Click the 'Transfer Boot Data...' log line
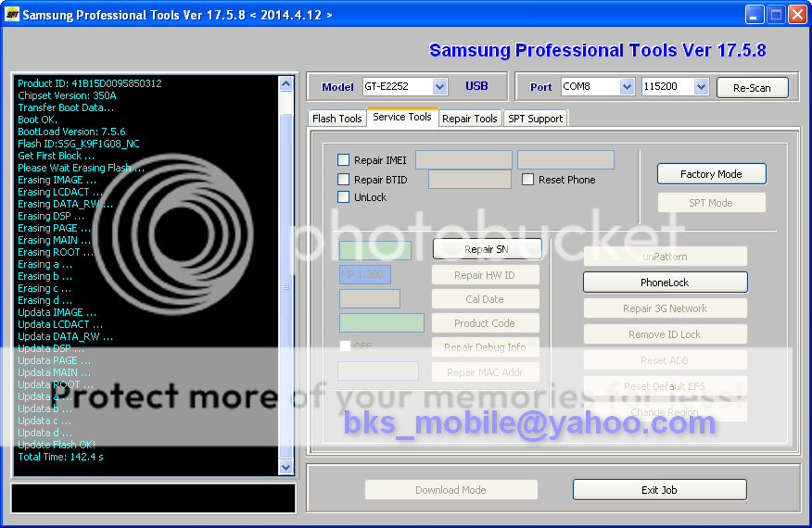The height and width of the screenshot is (528, 812). tap(66, 107)
